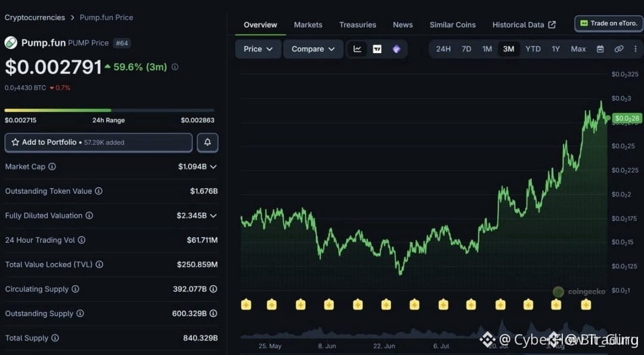Screen dimensions: 644x355
Task: Click info icon next to Market Cap
Action: pos(52,166)
